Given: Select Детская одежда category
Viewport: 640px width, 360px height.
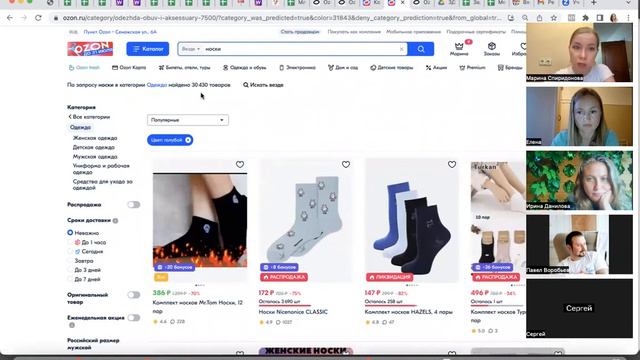Looking at the screenshot, I should coord(93,147).
